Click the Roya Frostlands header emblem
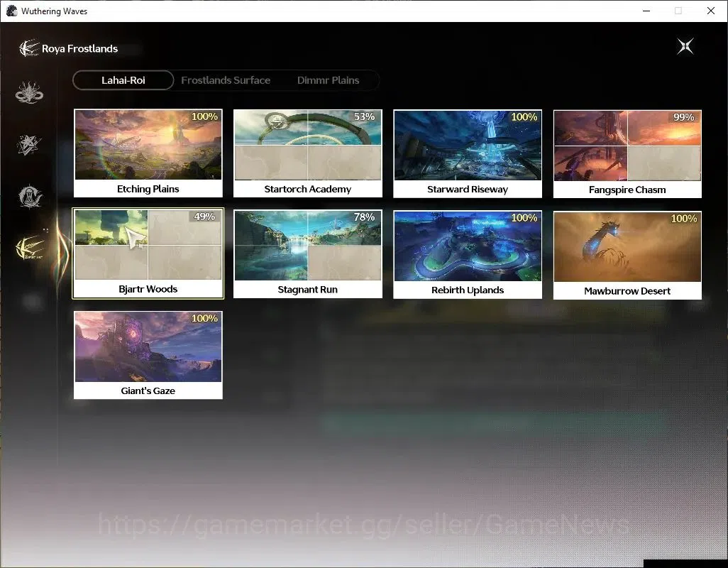This screenshot has height=568, width=728. pyautogui.click(x=28, y=48)
